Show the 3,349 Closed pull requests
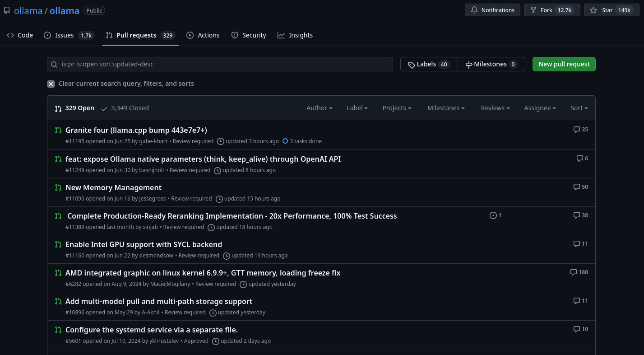 click(125, 108)
